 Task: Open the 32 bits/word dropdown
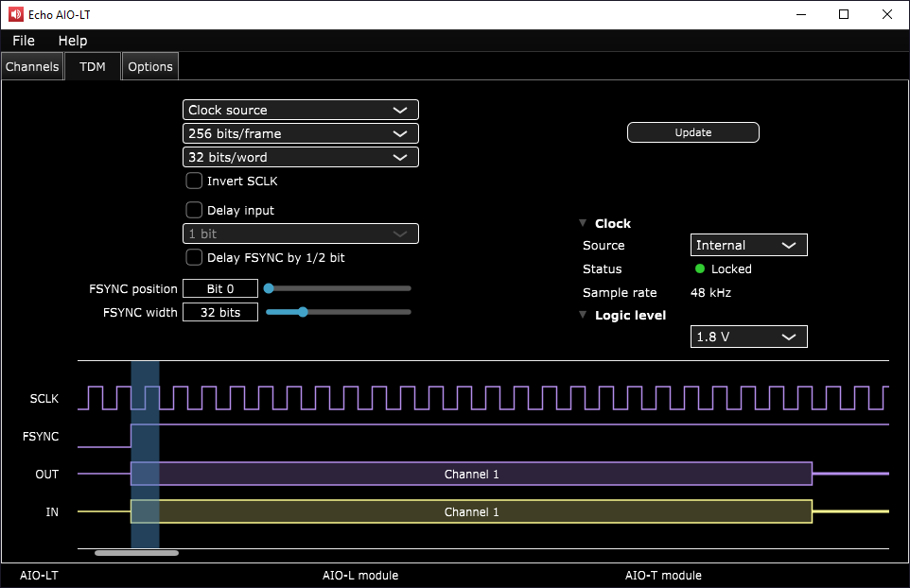(300, 158)
